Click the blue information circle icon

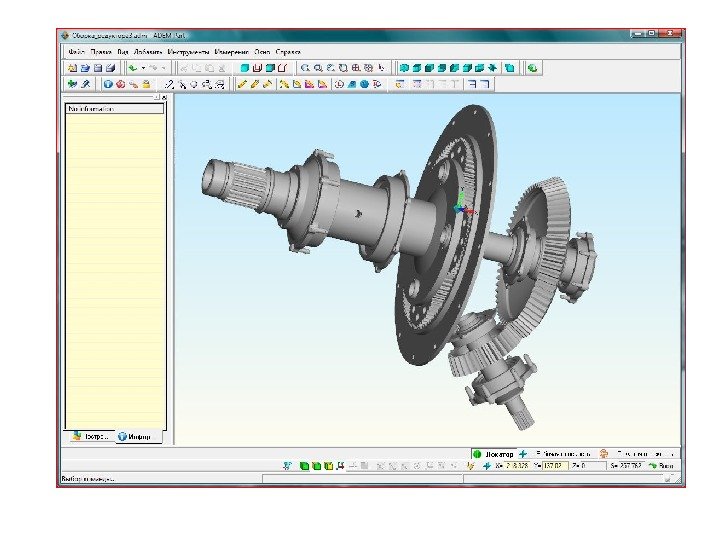[108, 84]
